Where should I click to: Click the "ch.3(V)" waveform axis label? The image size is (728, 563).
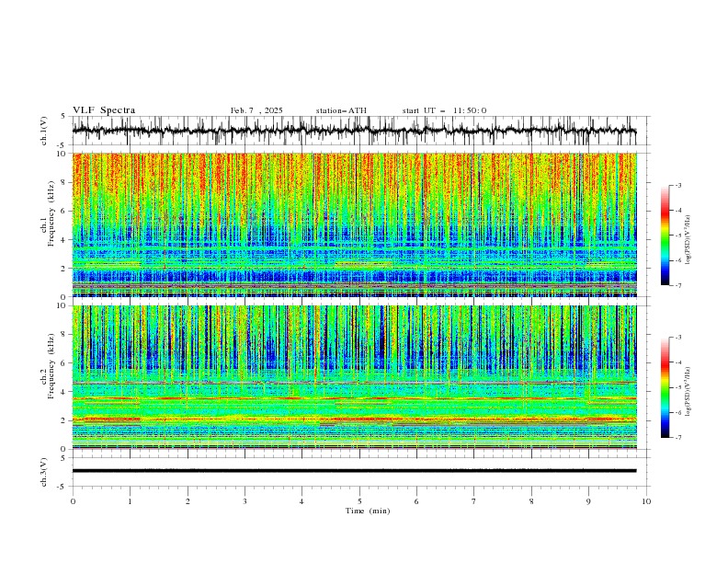[44, 472]
